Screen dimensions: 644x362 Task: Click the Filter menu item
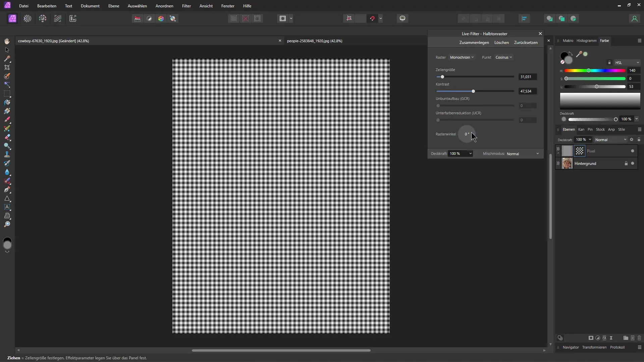pos(186,6)
